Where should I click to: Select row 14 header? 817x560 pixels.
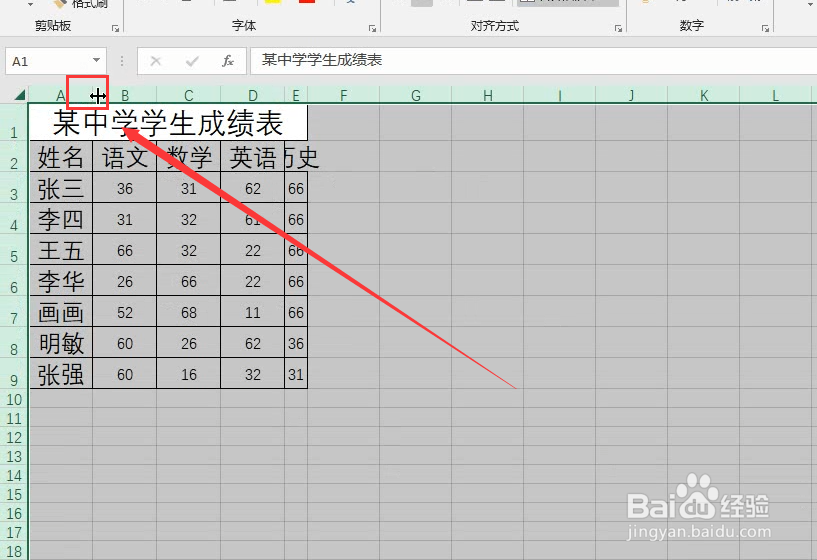(14, 476)
